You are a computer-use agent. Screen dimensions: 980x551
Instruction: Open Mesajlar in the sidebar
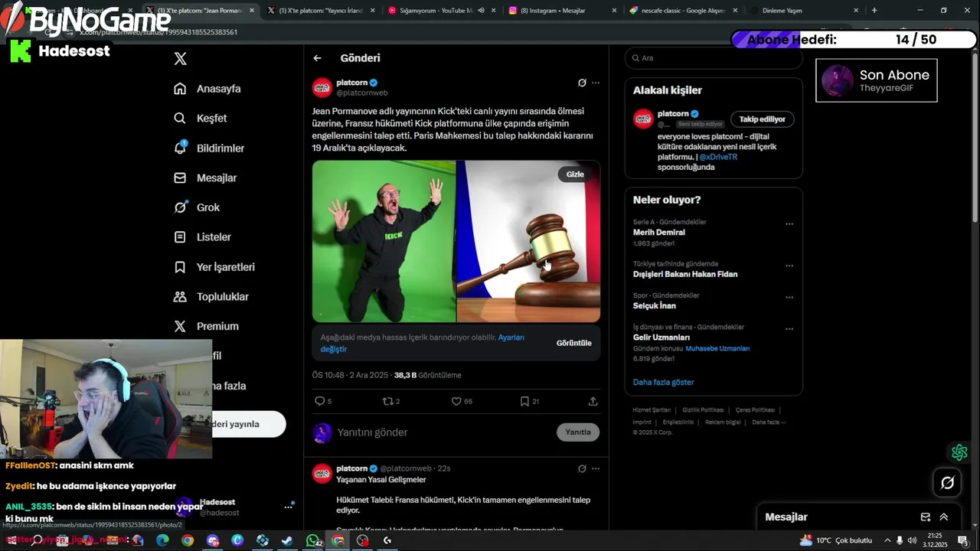(205, 178)
